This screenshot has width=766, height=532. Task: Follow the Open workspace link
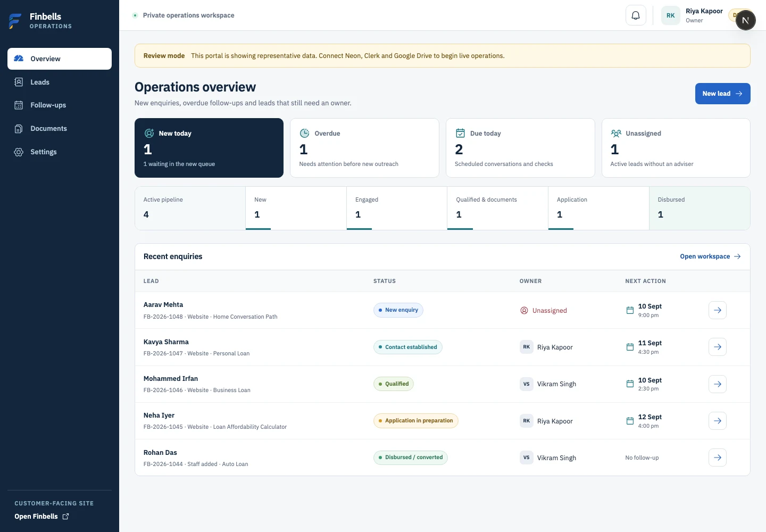(710, 256)
